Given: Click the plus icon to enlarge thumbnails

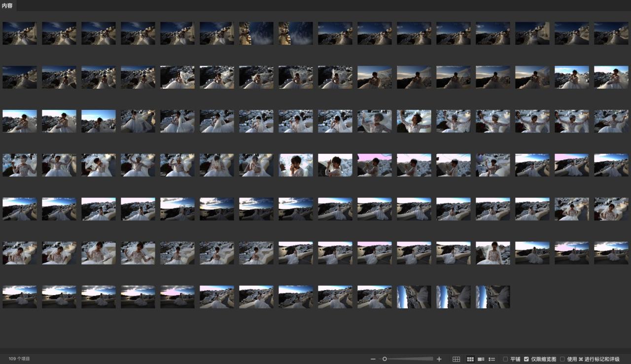Looking at the screenshot, I should [x=439, y=359].
